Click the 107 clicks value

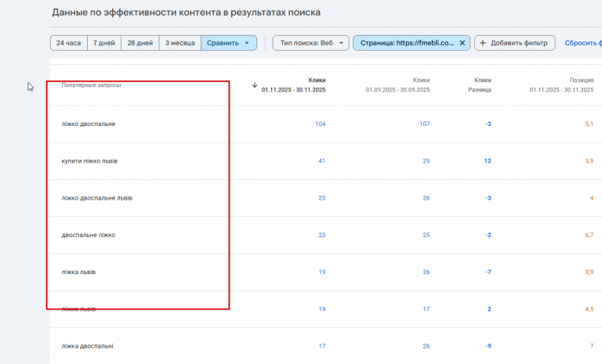click(424, 124)
